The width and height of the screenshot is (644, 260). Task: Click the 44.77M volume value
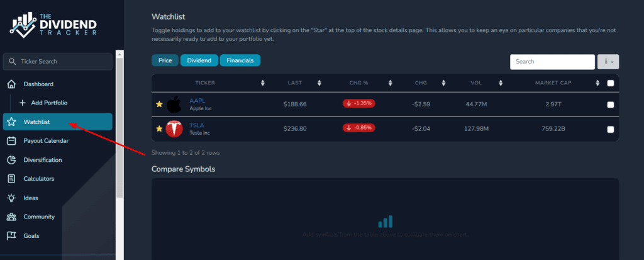(477, 105)
